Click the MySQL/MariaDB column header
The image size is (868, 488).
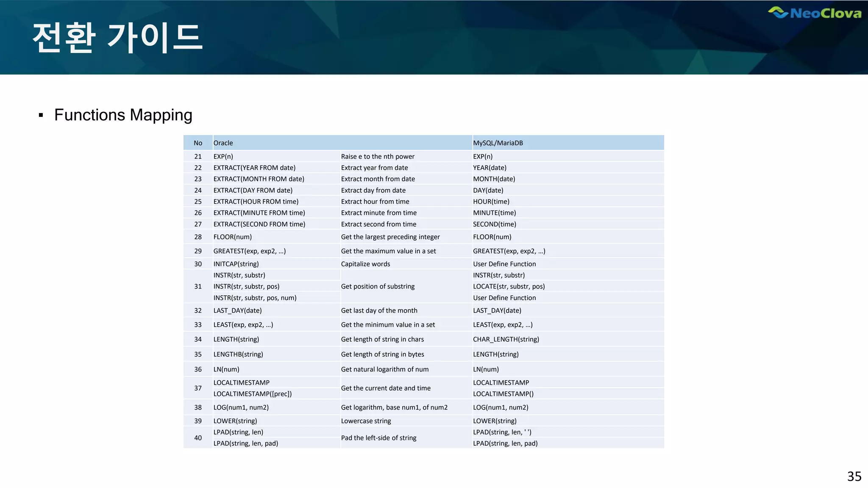(498, 143)
